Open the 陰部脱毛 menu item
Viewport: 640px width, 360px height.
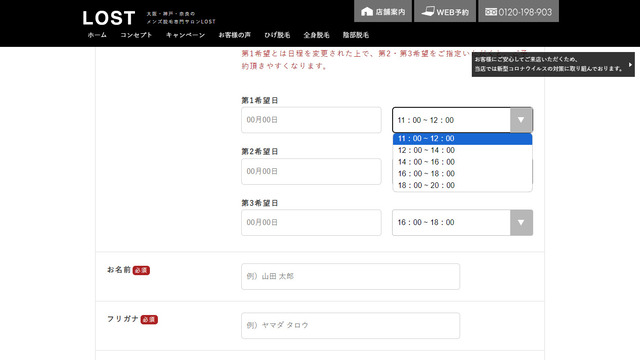[x=356, y=35]
